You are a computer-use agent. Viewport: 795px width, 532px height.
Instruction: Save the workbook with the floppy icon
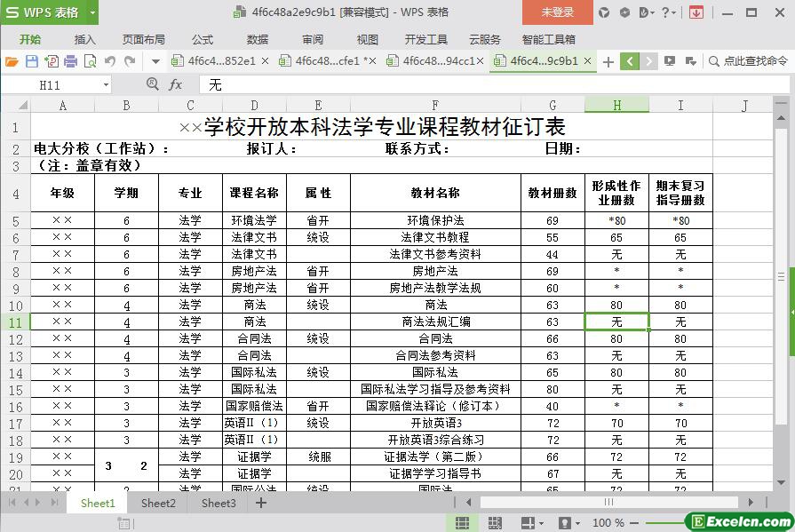[x=31, y=62]
